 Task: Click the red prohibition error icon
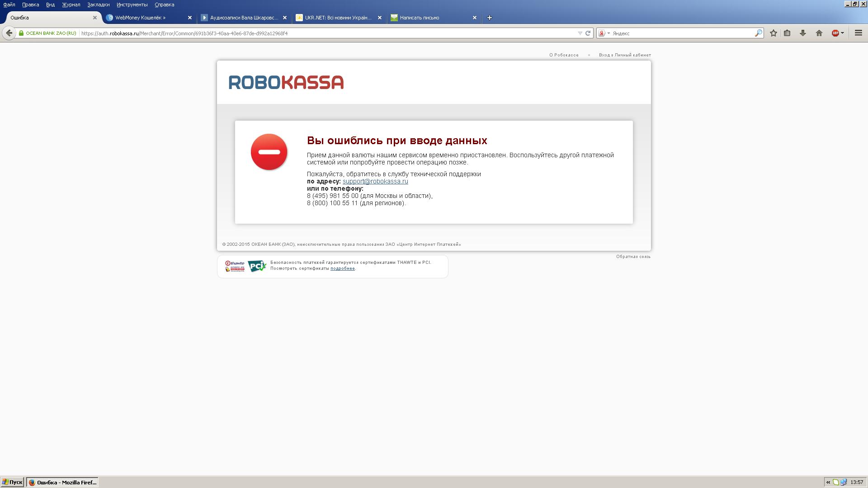269,152
